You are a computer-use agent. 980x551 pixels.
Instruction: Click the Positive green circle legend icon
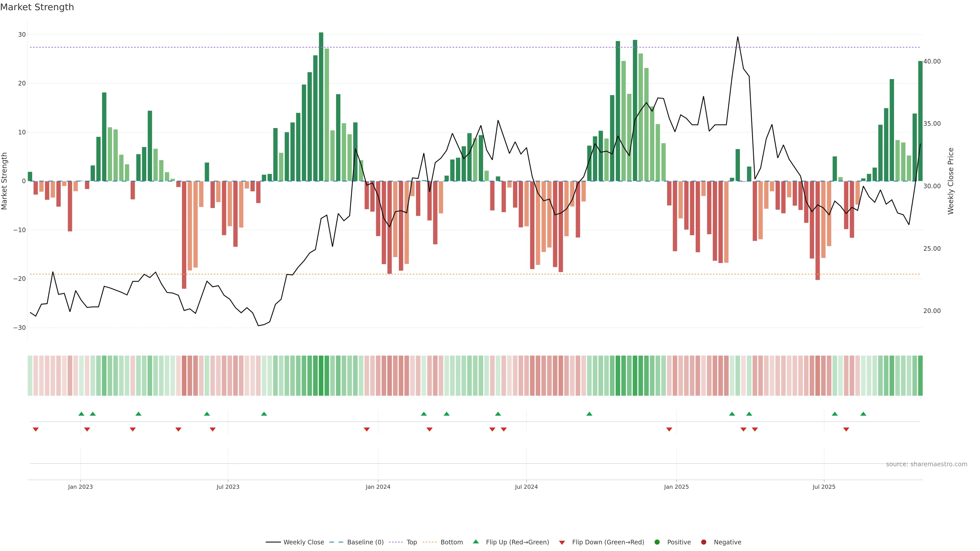click(x=657, y=542)
